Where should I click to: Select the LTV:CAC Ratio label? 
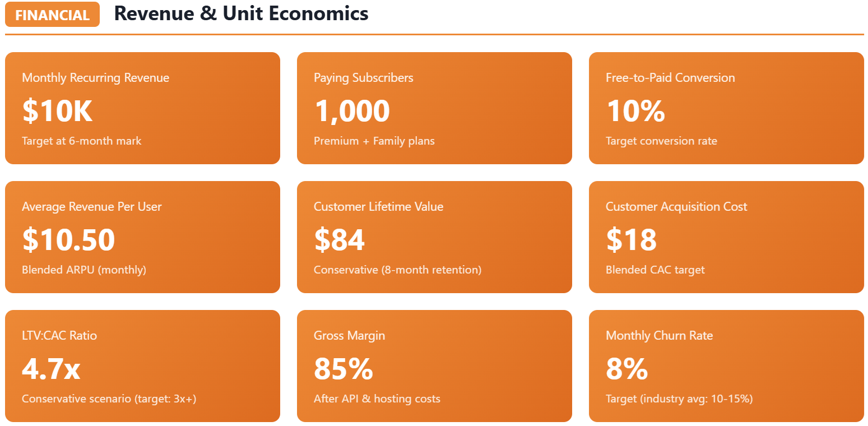tap(59, 336)
